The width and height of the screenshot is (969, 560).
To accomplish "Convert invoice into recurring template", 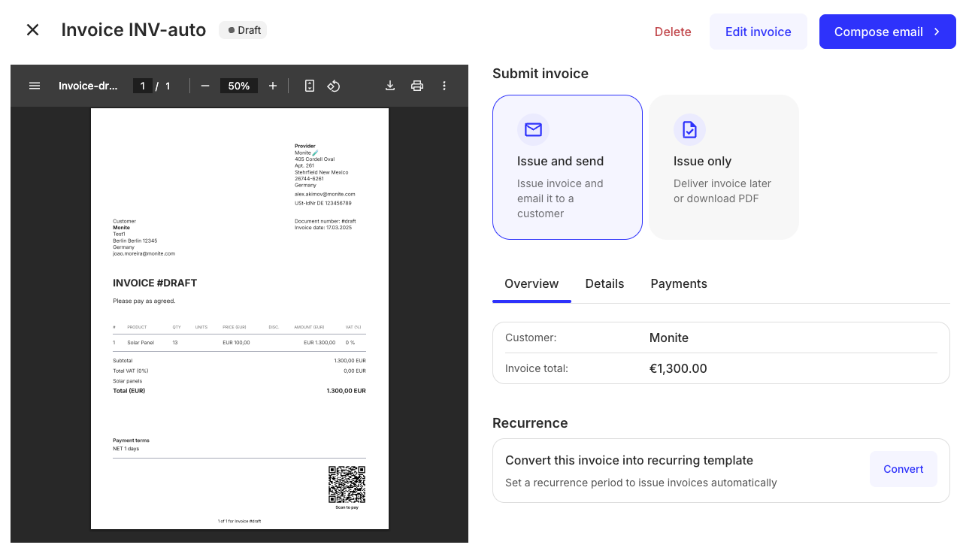I will tap(903, 468).
